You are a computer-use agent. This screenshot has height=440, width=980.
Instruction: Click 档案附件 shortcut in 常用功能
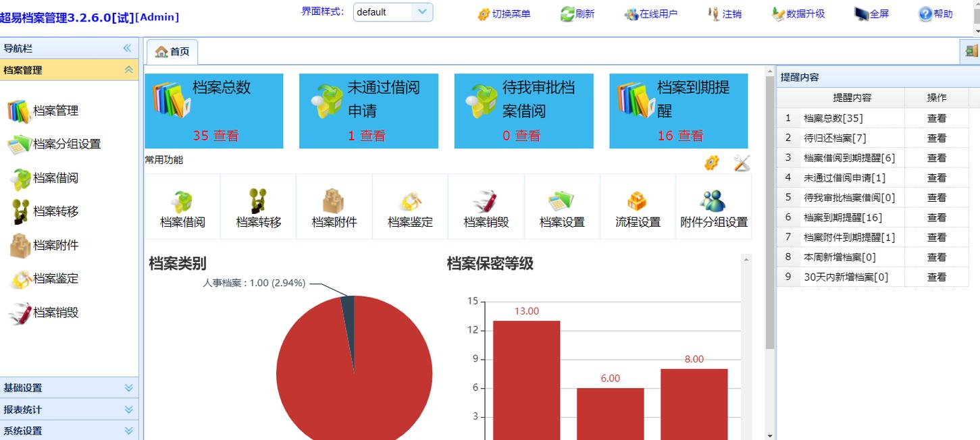click(x=334, y=208)
